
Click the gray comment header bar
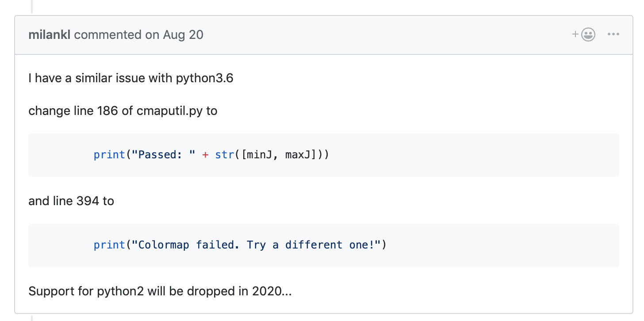pyautogui.click(x=324, y=35)
